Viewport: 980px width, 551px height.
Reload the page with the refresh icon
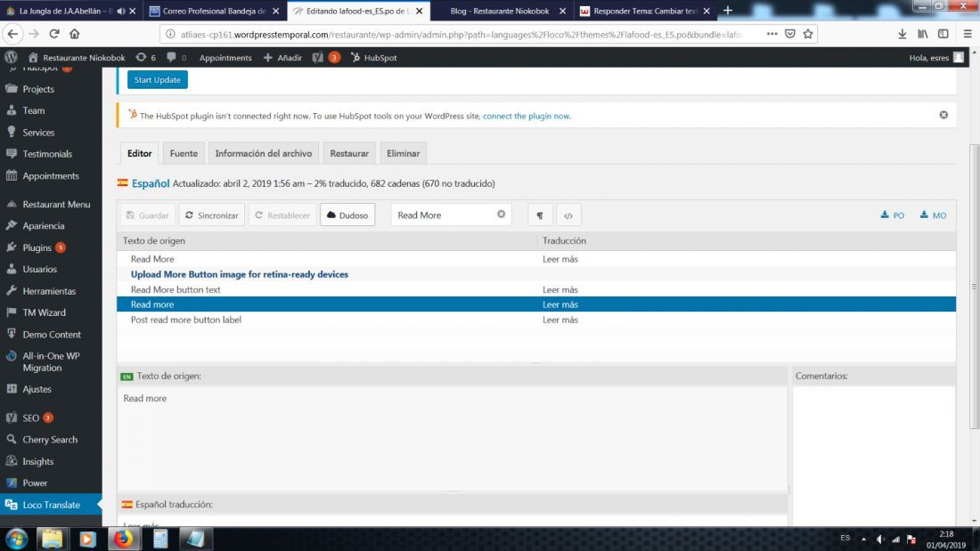[x=54, y=34]
